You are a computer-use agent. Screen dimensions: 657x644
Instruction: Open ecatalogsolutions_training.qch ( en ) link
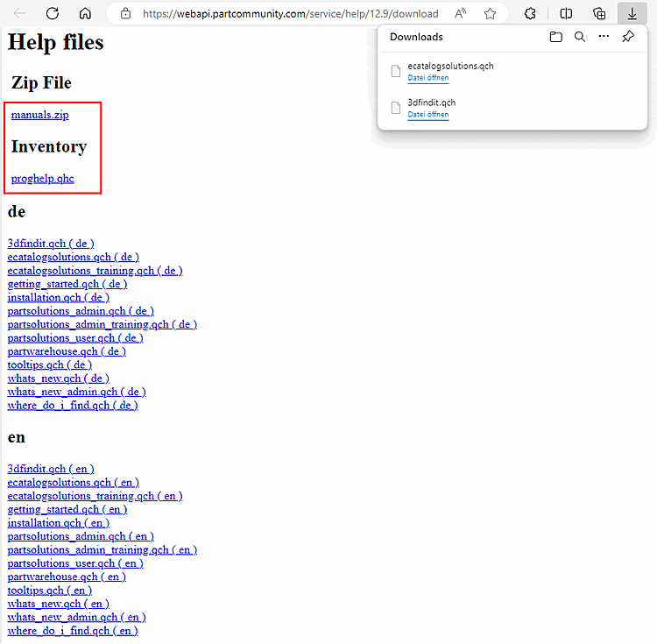pyautogui.click(x=95, y=496)
